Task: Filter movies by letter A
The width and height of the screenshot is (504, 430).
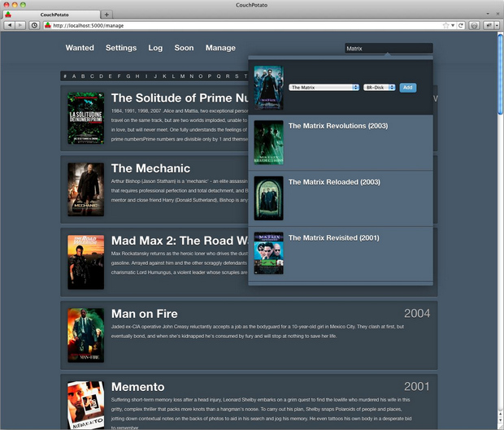Action: click(74, 76)
